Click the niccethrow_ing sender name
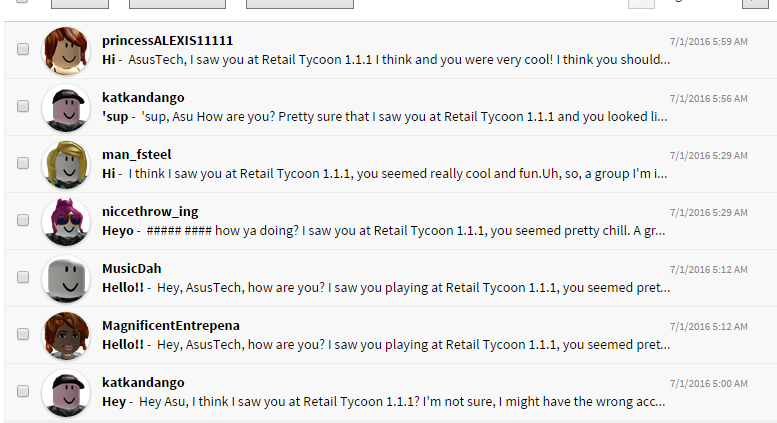777x423 pixels. [x=151, y=211]
